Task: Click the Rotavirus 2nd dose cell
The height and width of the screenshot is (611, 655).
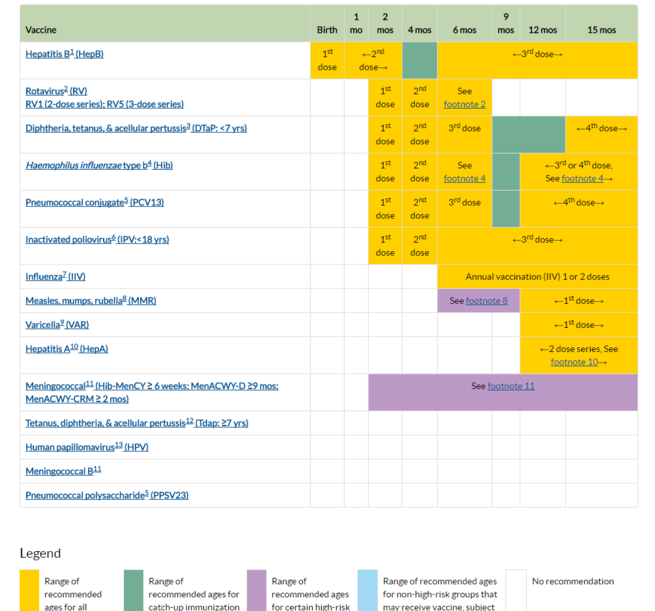Action: tap(420, 97)
